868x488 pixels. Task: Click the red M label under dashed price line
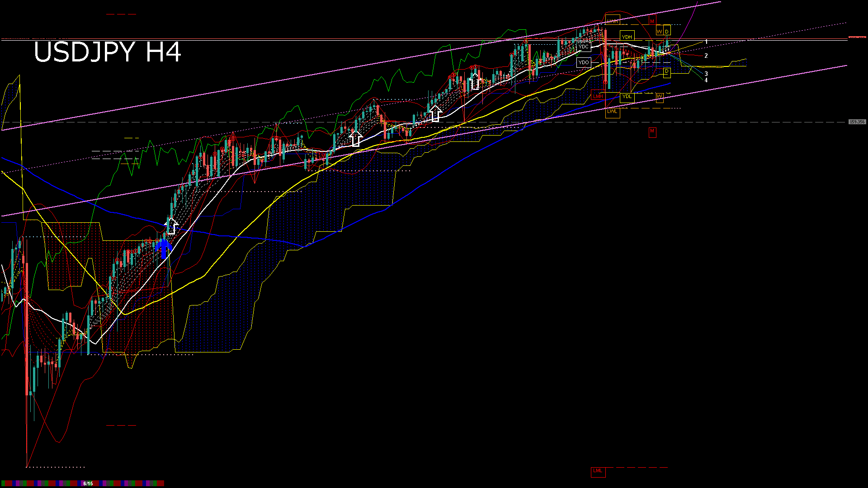(652, 131)
